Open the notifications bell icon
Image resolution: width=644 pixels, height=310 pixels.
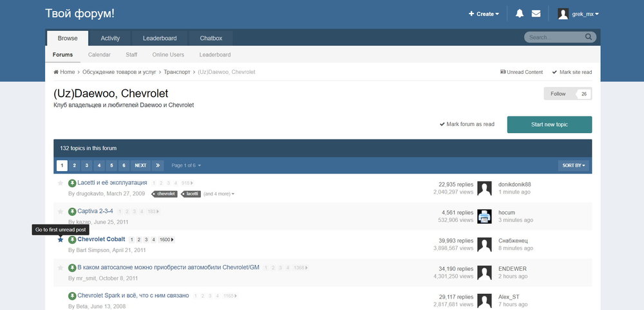520,14
